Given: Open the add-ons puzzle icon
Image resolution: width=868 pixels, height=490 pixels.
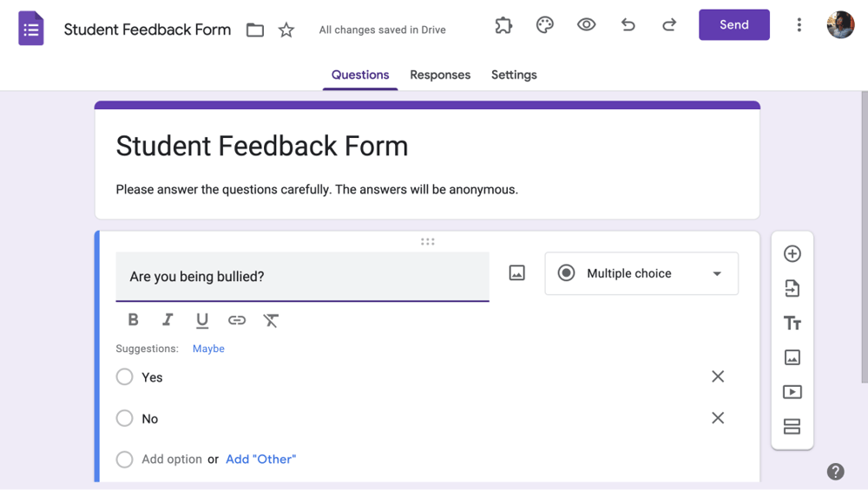Looking at the screenshot, I should click(x=503, y=25).
